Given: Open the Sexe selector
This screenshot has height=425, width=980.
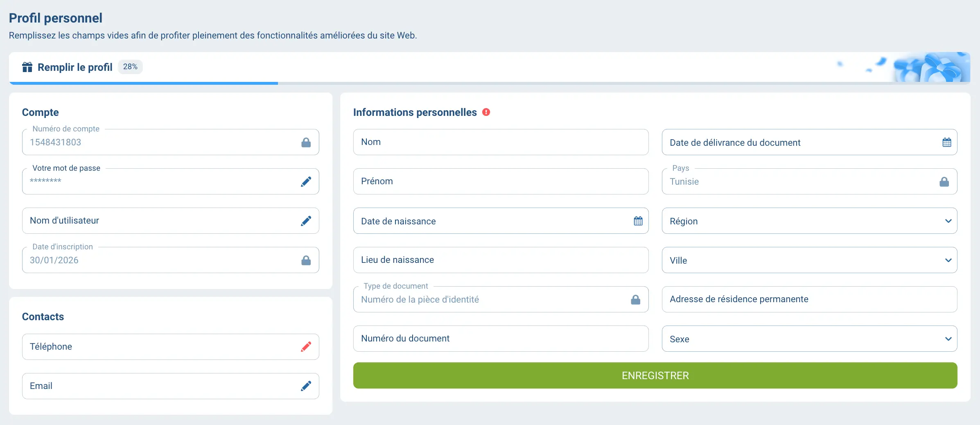Looking at the screenshot, I should pos(809,339).
